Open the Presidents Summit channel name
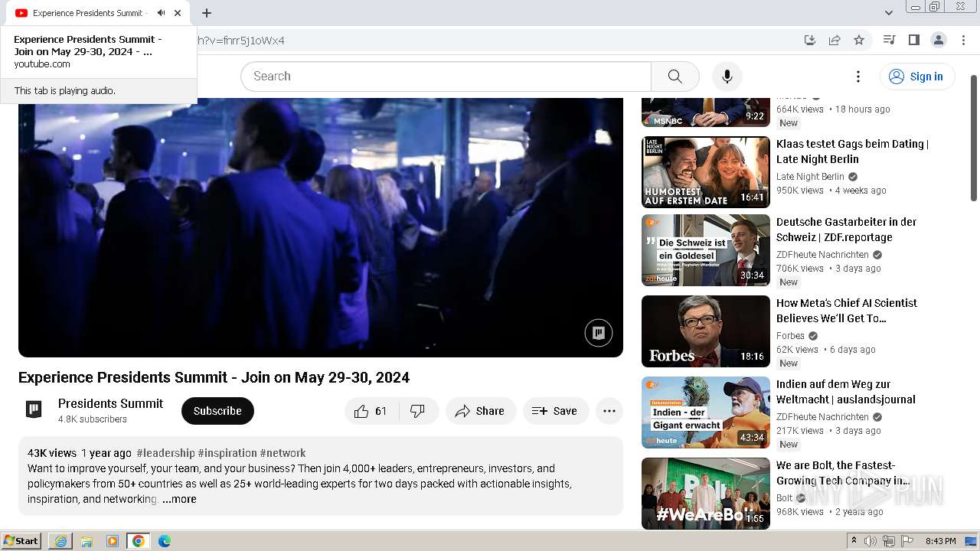Image resolution: width=980 pixels, height=551 pixels. pos(110,403)
